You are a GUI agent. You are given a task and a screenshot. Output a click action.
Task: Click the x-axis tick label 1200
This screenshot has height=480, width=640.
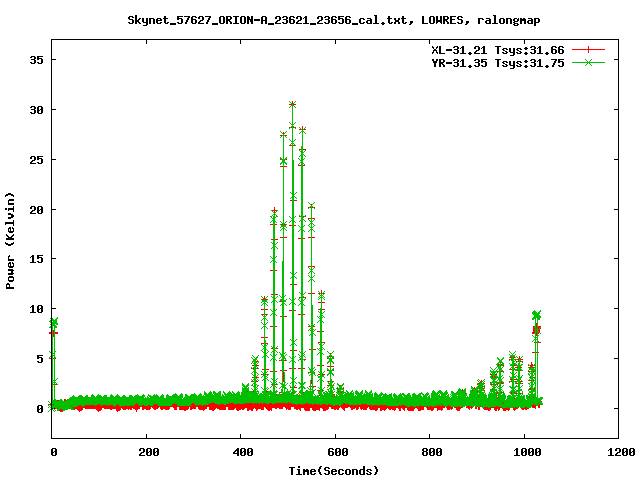[x=621, y=452]
